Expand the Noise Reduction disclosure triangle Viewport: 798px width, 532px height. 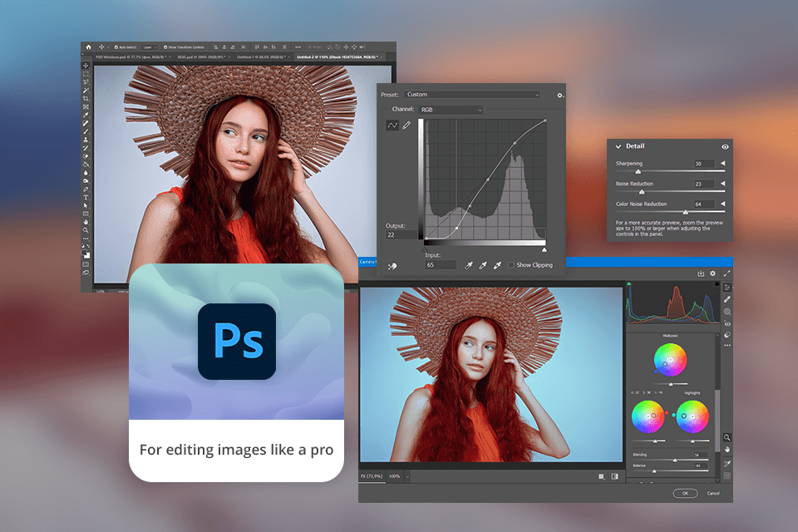tap(722, 184)
